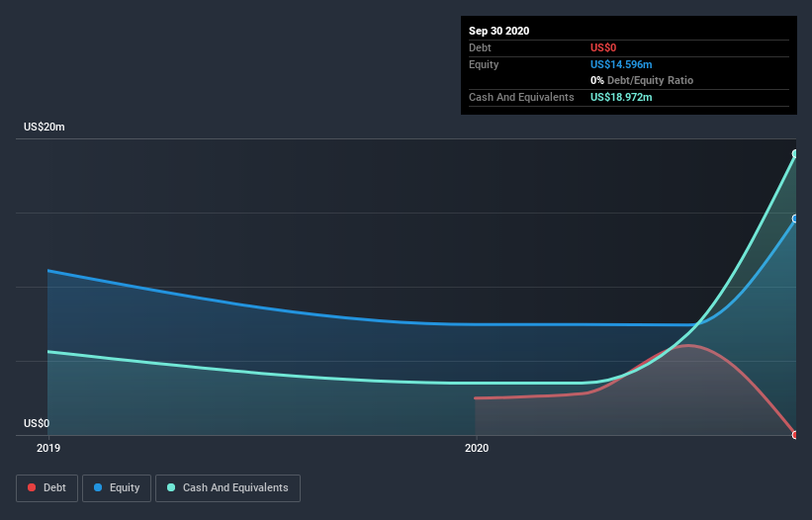The height and width of the screenshot is (520, 812).
Task: Toggle the Equity legend button
Action: point(117,488)
